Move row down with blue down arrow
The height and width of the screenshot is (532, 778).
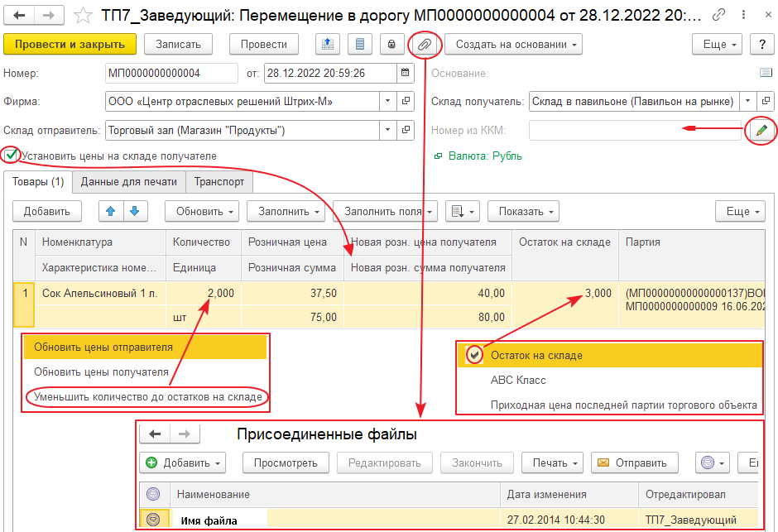133,211
